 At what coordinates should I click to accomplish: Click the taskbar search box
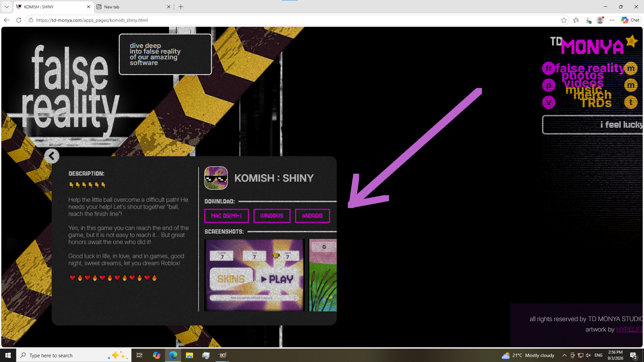point(74,355)
